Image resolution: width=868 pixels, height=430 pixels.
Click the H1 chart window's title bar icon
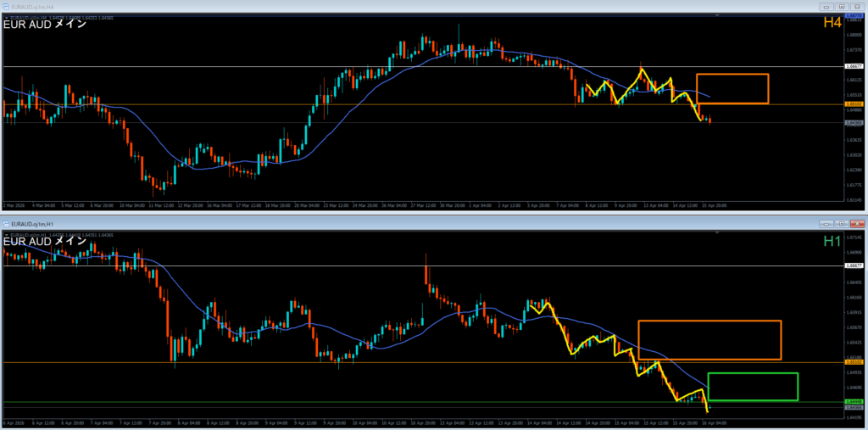(x=7, y=223)
